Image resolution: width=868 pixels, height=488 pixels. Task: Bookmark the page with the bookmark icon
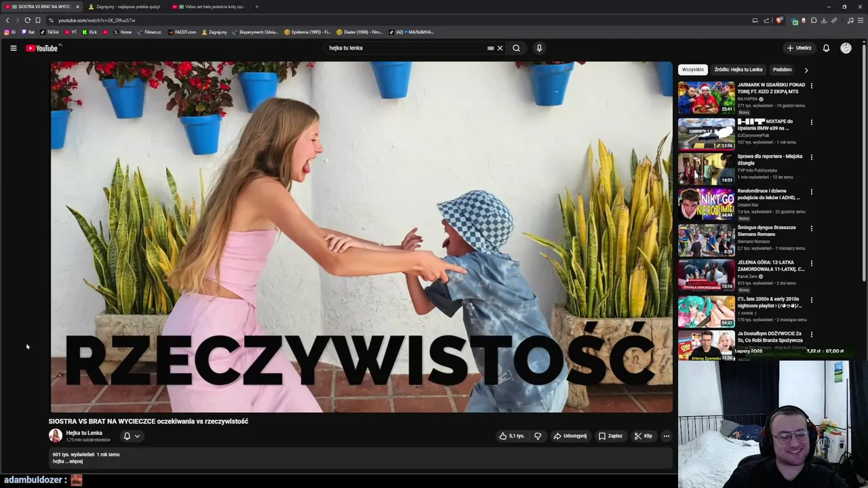(x=38, y=20)
